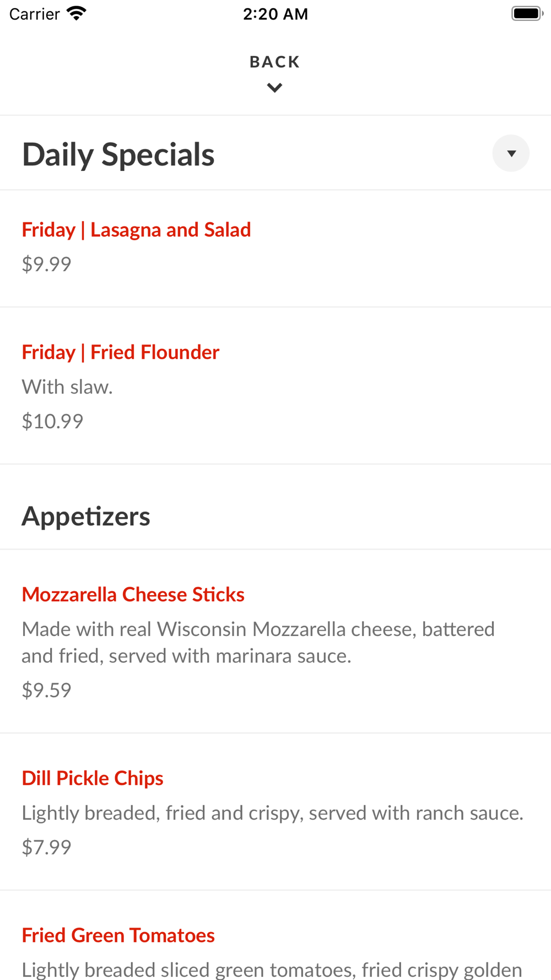The height and width of the screenshot is (980, 551).
Task: Tap the "With slaw." description
Action: [67, 387]
